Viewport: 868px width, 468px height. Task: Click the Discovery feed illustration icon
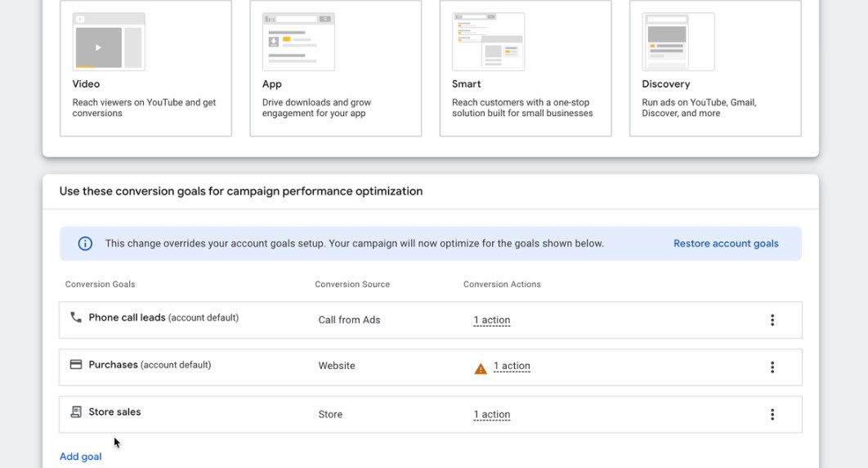click(678, 42)
